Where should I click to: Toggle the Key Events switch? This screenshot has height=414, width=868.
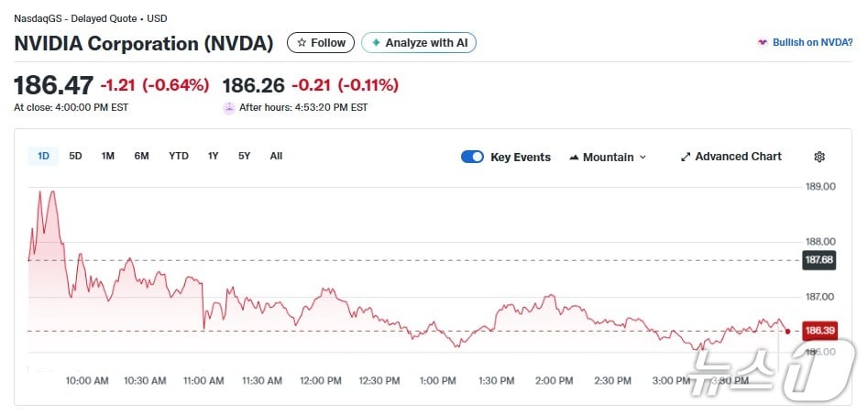[x=472, y=157]
